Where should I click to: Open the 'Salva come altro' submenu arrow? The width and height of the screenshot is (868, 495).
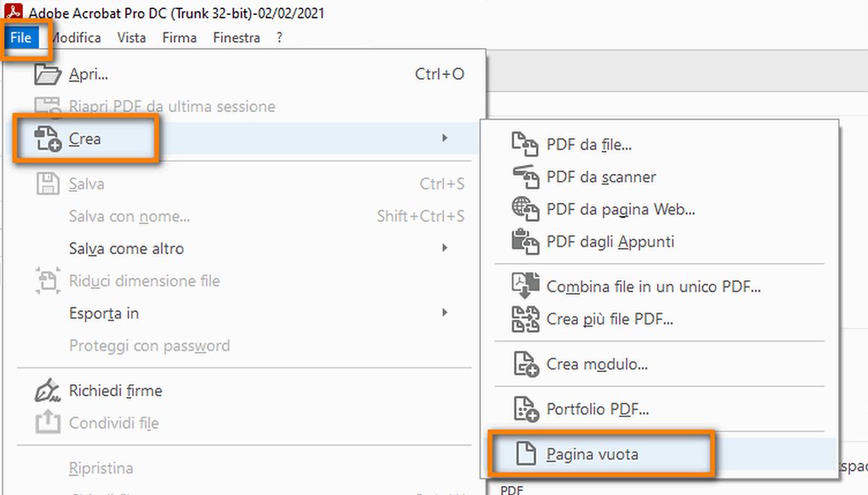(444, 248)
